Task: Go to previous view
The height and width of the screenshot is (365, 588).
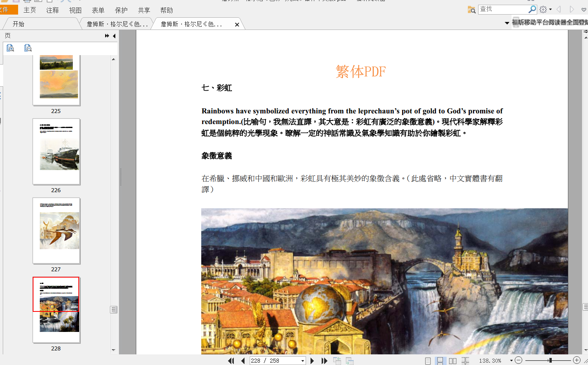Action: [337, 361]
